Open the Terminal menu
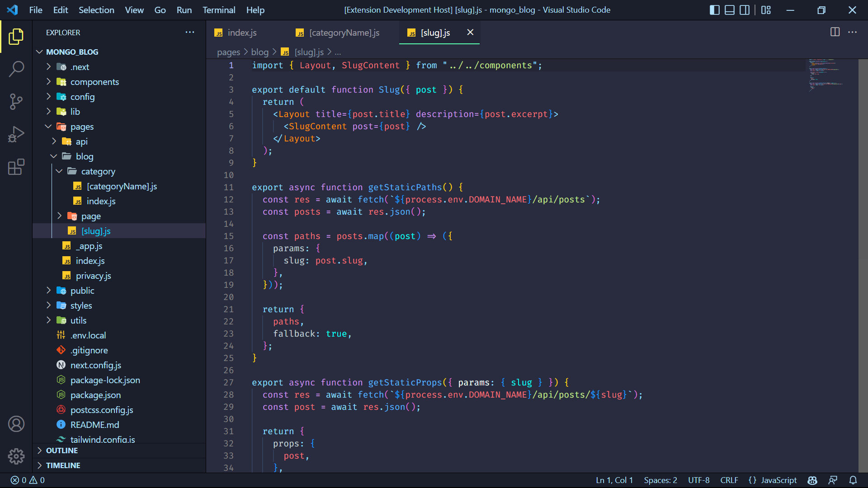Viewport: 868px width, 488px height. tap(219, 10)
